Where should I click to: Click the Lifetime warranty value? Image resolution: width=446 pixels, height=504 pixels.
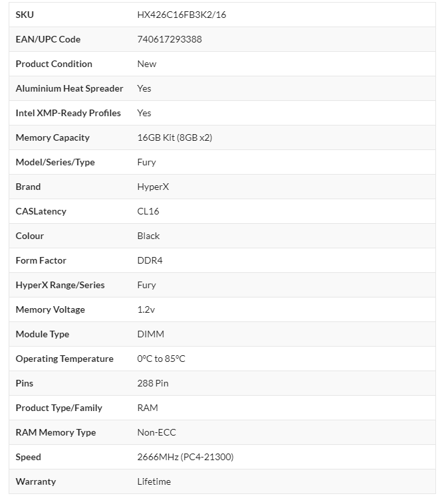click(x=154, y=481)
